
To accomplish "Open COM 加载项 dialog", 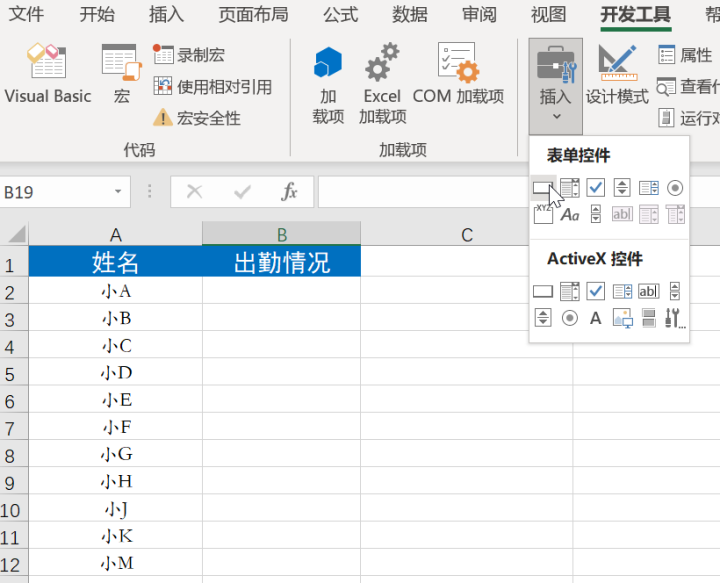I will (x=458, y=74).
